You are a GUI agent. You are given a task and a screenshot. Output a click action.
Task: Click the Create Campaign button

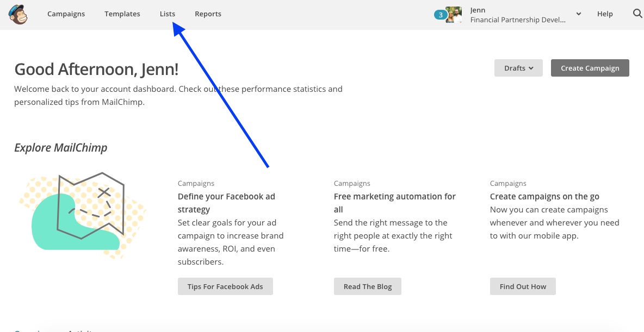click(x=590, y=67)
